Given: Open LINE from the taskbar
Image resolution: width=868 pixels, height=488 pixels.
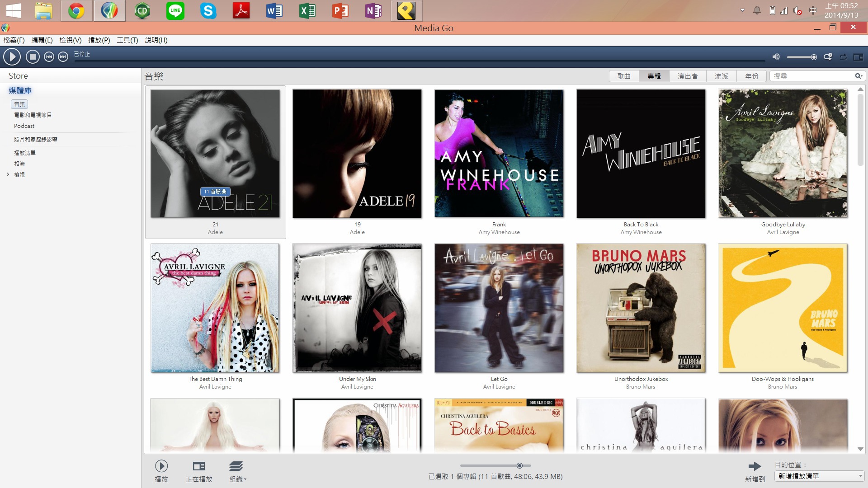Looking at the screenshot, I should (175, 11).
